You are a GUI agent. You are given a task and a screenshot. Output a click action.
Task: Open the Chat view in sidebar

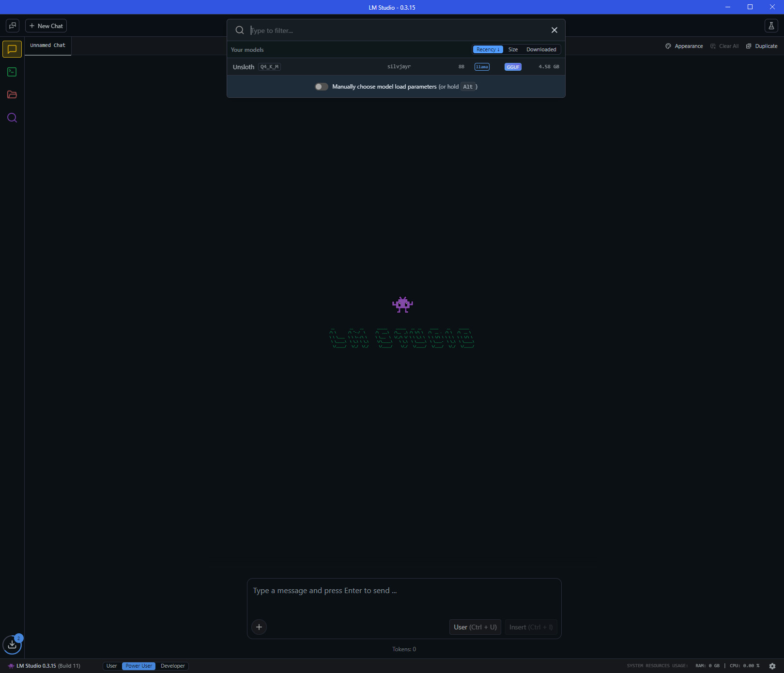coord(12,49)
